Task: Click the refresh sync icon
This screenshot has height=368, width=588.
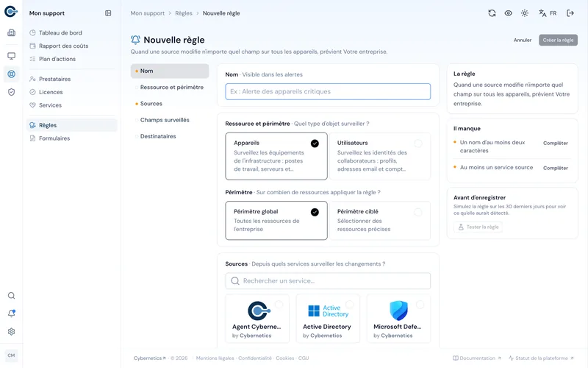Action: point(492,13)
